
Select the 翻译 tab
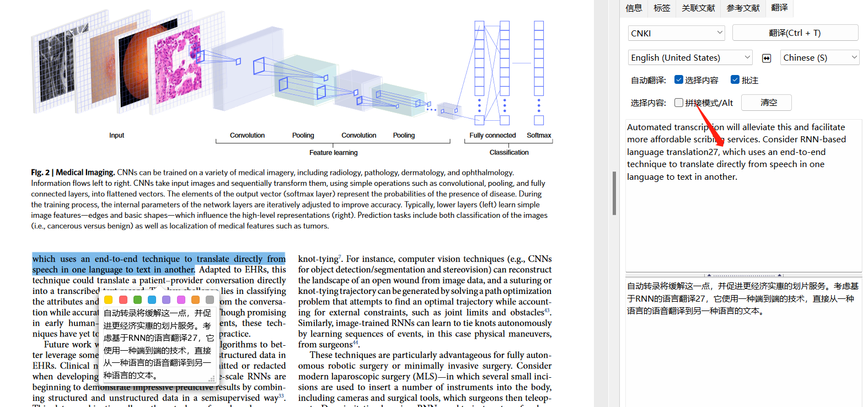coord(779,8)
